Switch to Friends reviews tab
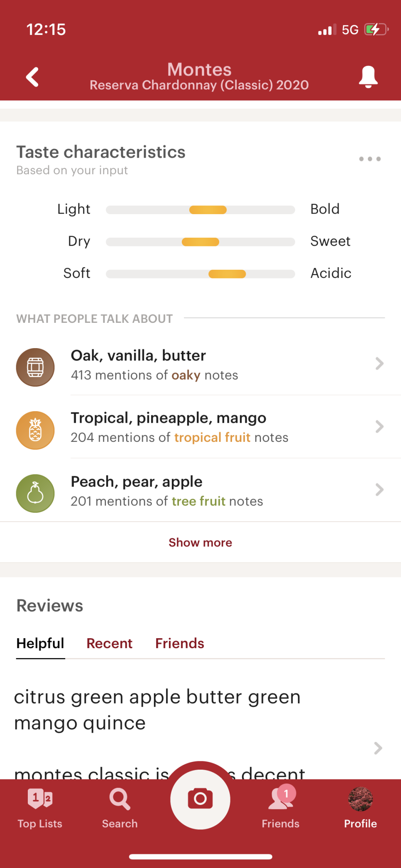The height and width of the screenshot is (868, 401). point(180,643)
